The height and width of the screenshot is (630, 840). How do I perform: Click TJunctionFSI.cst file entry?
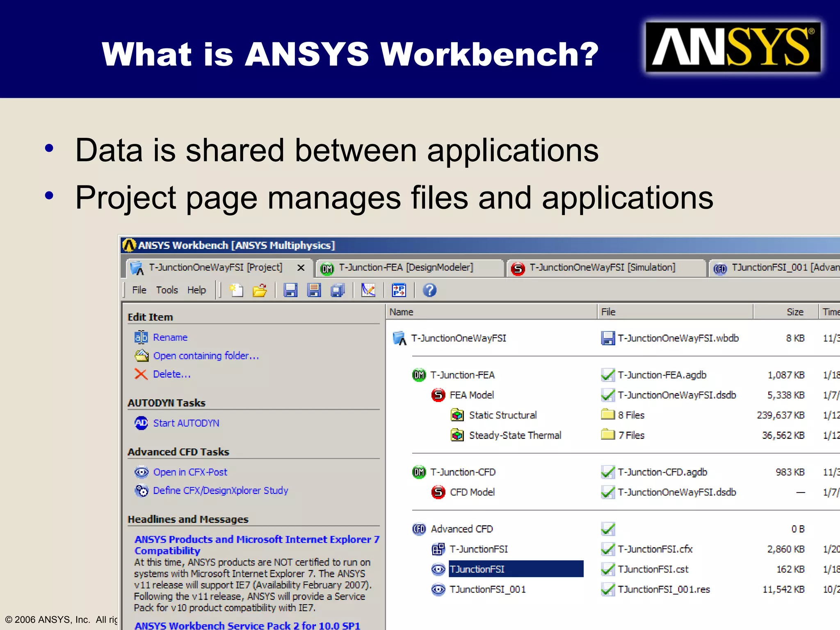(653, 569)
